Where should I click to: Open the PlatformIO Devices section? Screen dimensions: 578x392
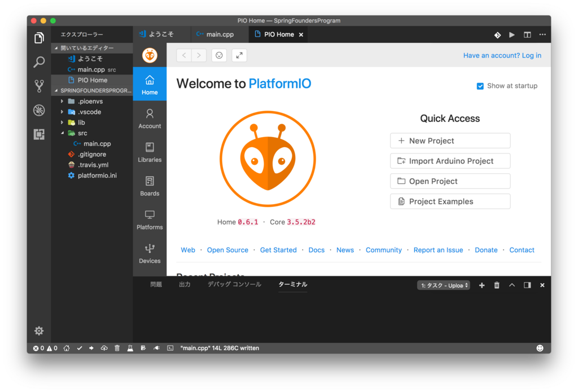tap(150, 253)
